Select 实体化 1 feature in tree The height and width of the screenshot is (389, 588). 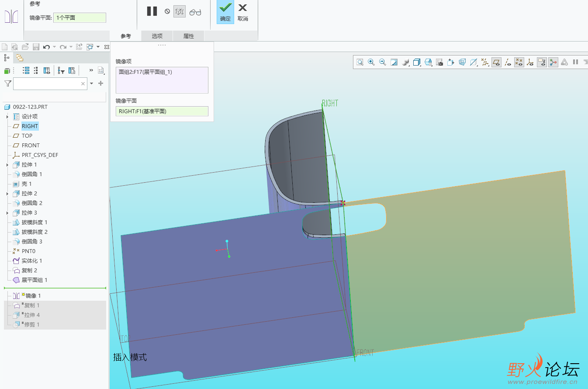click(x=31, y=261)
